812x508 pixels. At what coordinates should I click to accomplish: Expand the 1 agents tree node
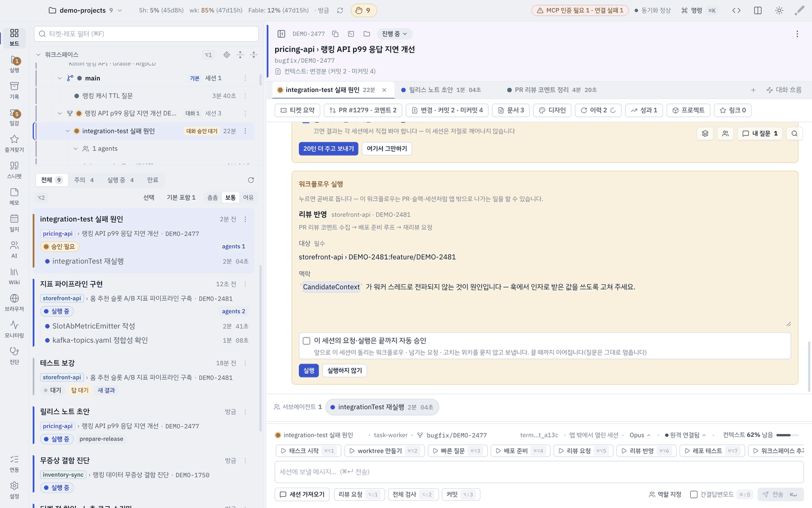(76, 149)
